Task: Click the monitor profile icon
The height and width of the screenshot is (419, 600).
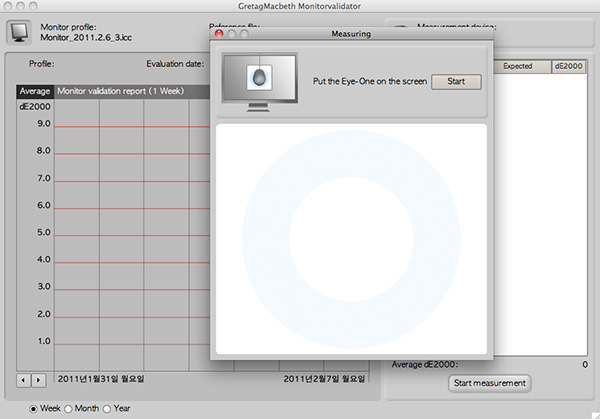Action: [x=20, y=31]
